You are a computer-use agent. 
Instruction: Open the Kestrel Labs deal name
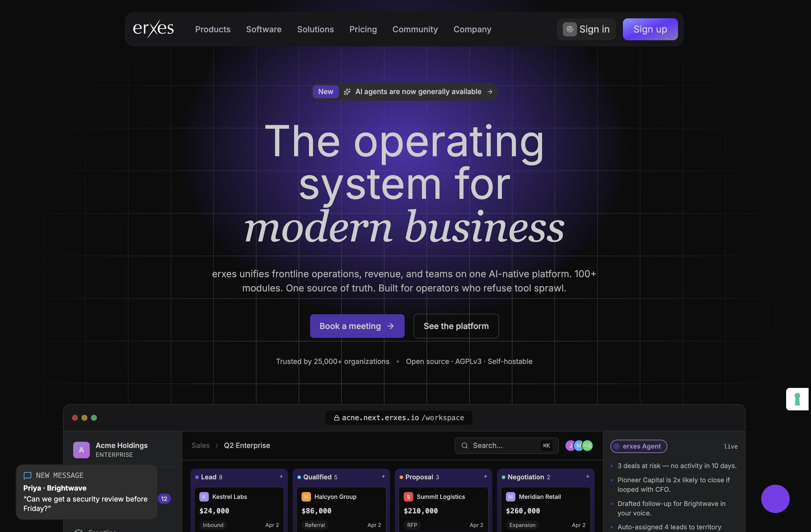pos(230,497)
